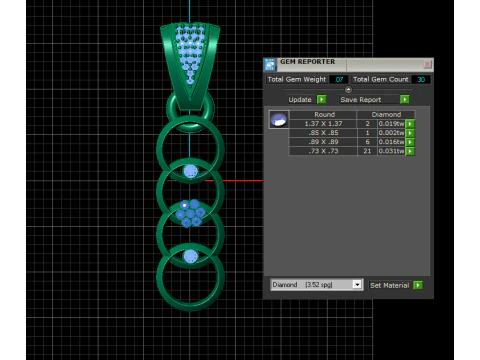The image size is (480, 360).
Task: Select the bottom round gem on the pendant
Action: click(190, 256)
